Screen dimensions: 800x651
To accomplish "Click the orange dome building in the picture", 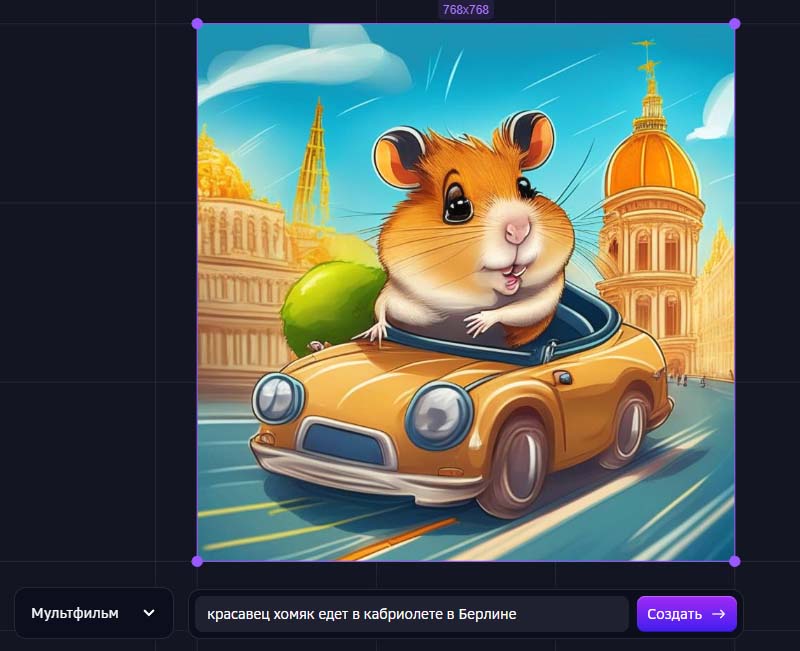I will [652, 163].
